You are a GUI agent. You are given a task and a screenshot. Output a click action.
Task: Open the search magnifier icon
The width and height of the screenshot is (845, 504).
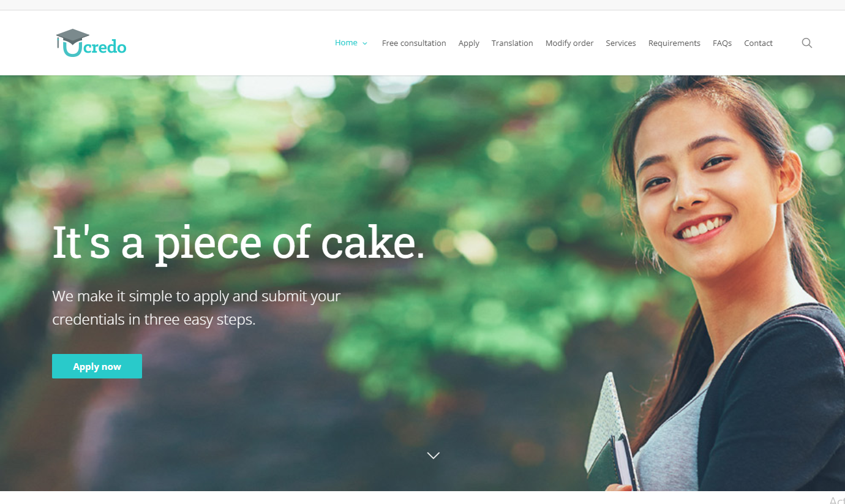coord(806,43)
